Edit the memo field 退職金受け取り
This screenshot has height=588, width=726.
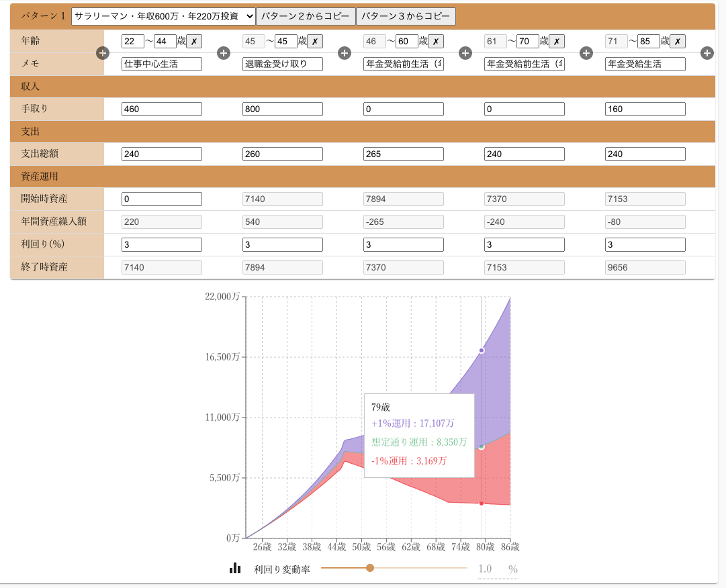click(283, 64)
